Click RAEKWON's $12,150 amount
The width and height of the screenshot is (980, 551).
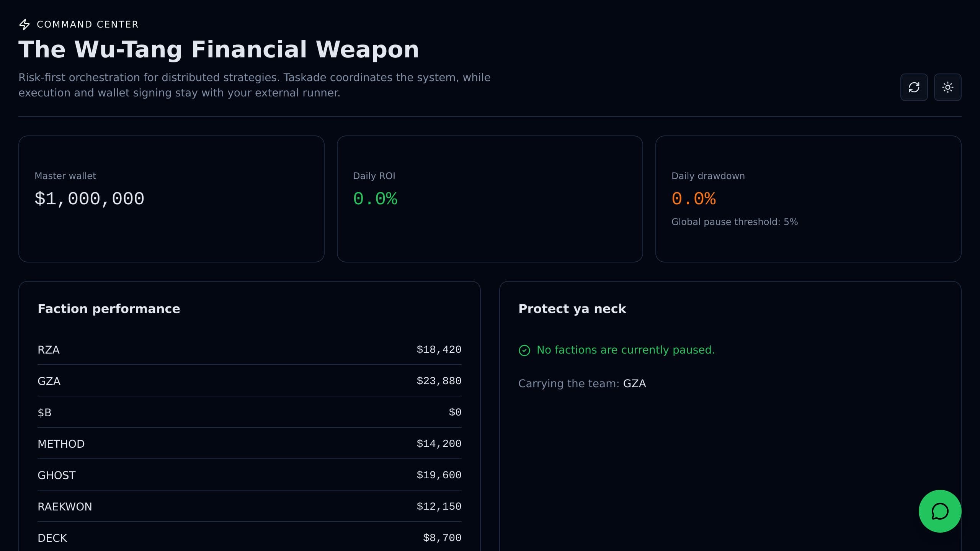439,507
